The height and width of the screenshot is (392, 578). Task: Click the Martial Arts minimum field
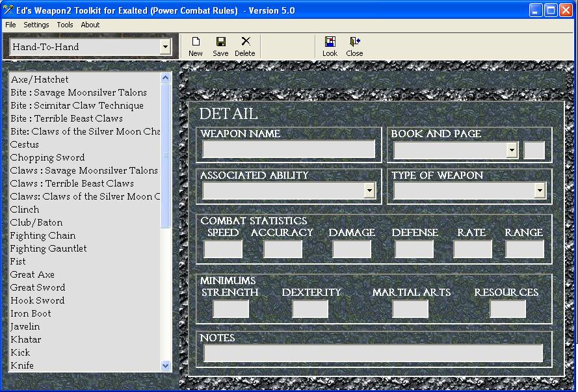(410, 309)
